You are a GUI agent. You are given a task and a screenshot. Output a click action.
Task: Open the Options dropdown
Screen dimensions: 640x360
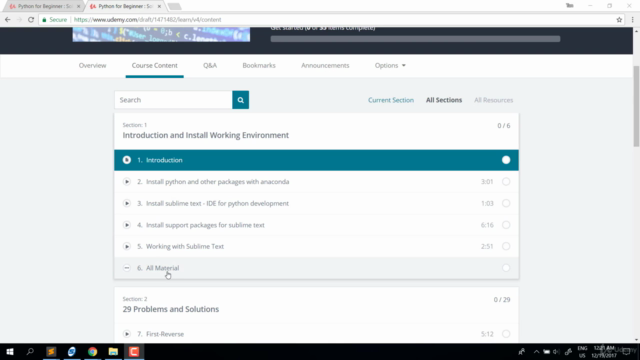390,65
